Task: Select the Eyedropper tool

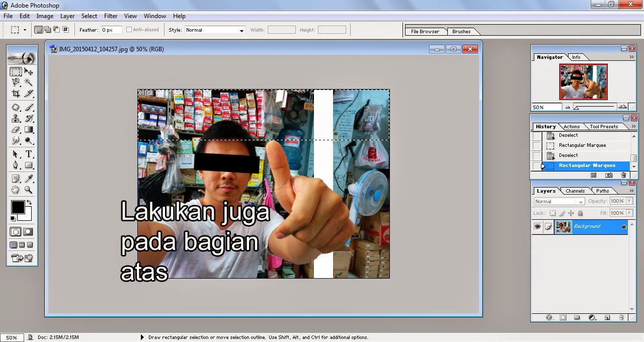Action: [x=29, y=179]
